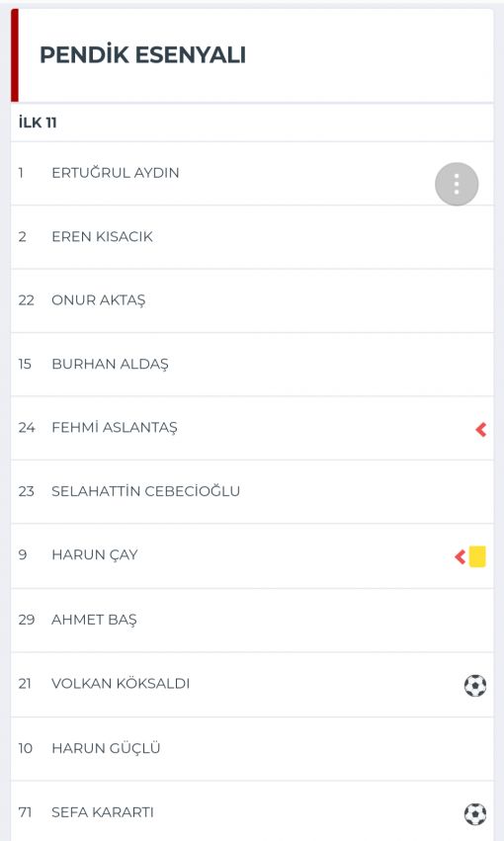The width and height of the screenshot is (504, 841).
Task: Select the İLK 11 section label
Action: coord(38,123)
